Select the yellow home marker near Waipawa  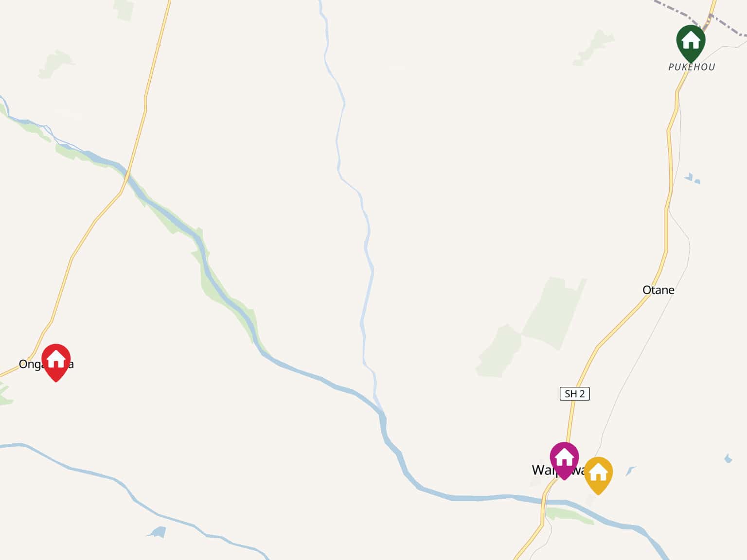click(x=598, y=475)
